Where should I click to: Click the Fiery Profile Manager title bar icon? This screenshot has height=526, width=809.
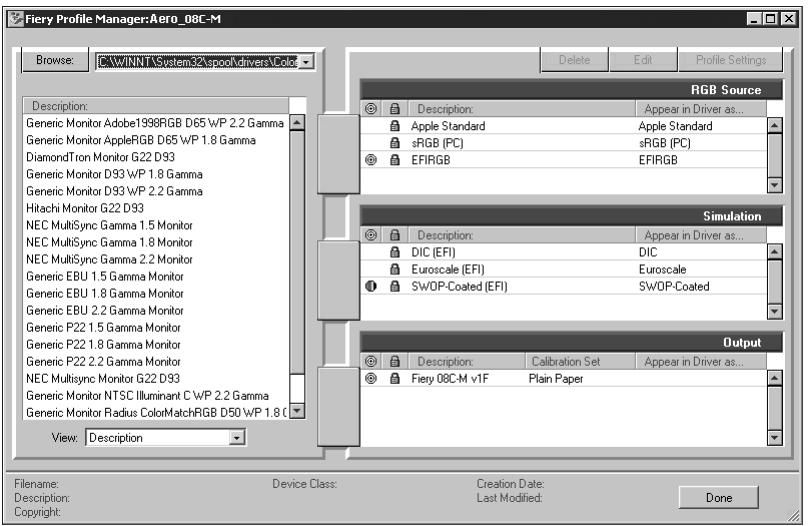(x=17, y=19)
